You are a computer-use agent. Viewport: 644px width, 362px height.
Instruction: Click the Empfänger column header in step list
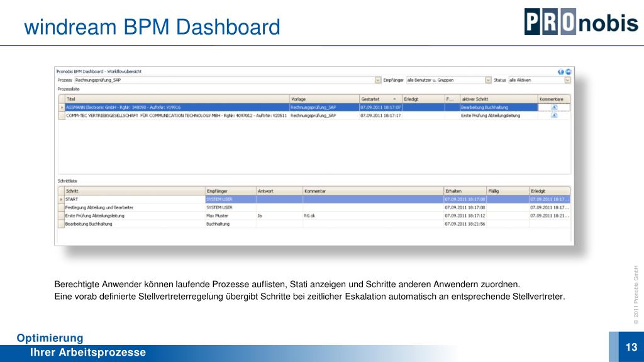click(x=231, y=191)
